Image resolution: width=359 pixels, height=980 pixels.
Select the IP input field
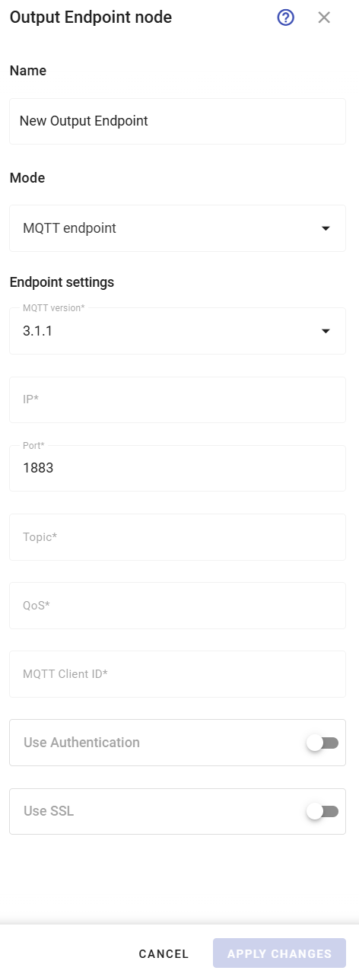[x=177, y=399]
